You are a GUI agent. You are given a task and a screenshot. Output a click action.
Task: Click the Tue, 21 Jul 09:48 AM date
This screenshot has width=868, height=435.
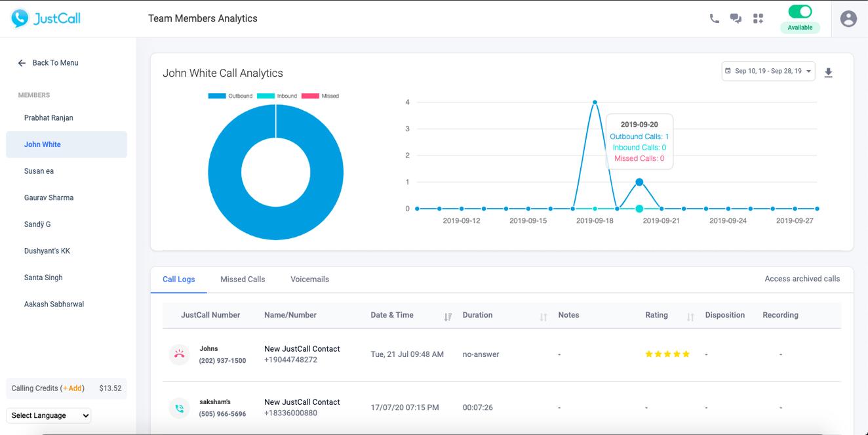(407, 354)
